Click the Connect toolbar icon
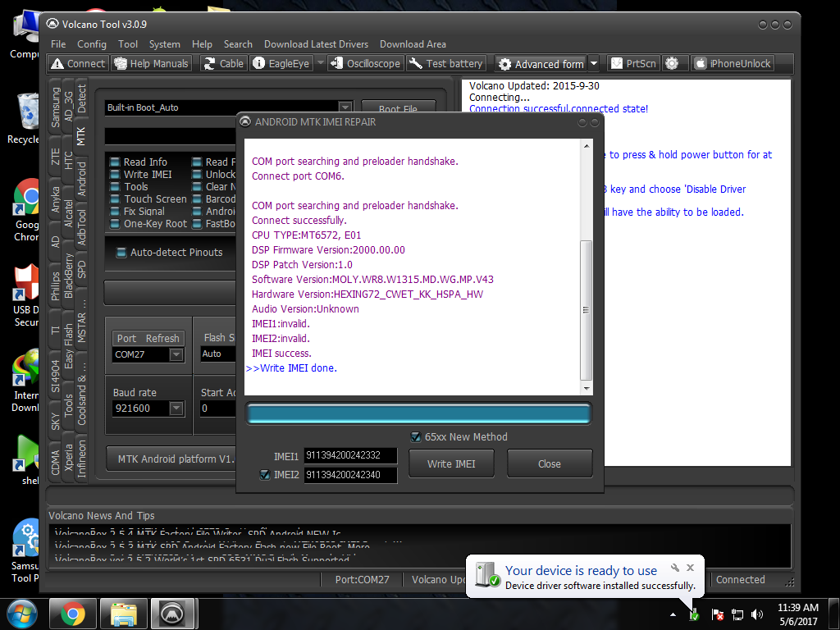The height and width of the screenshot is (630, 840). point(78,64)
